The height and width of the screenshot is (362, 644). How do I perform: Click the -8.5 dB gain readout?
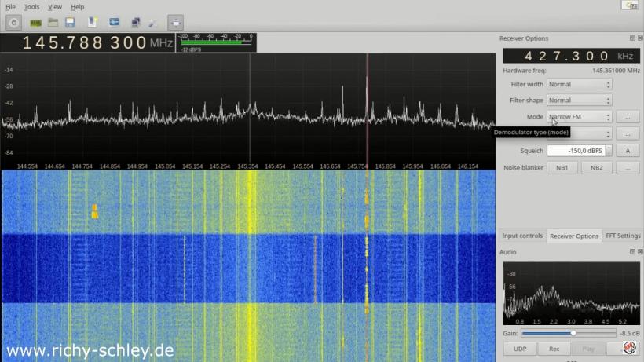pos(629,333)
